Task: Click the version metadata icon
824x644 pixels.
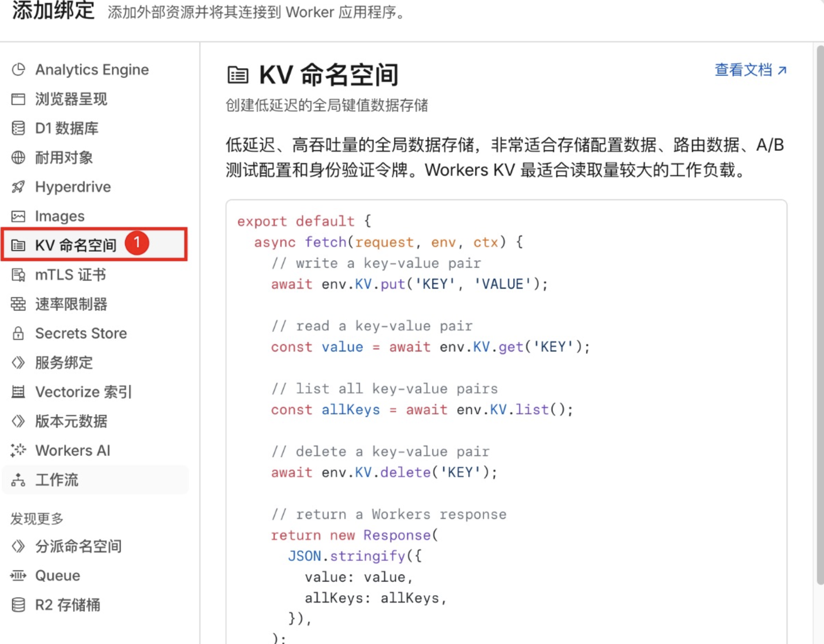Action: [x=19, y=421]
